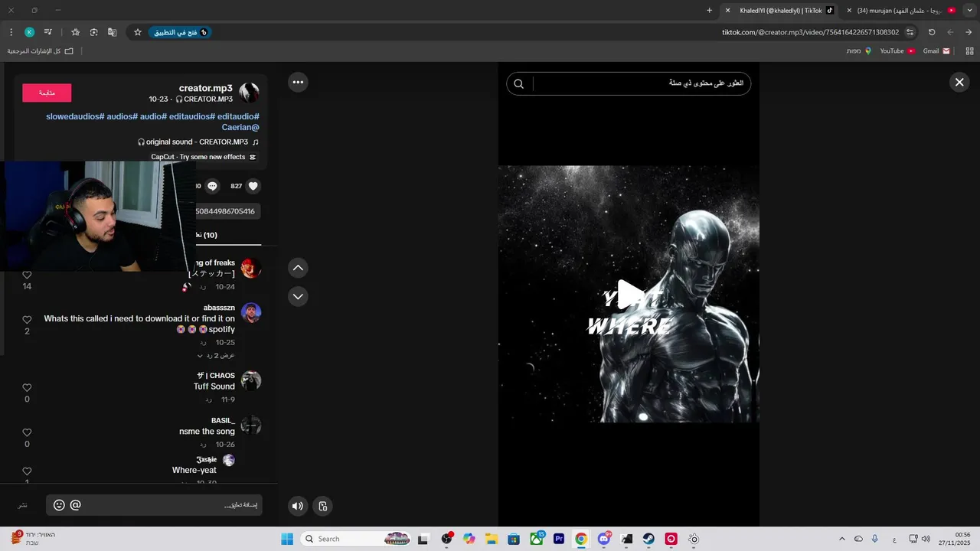This screenshot has width=980, height=551.
Task: Open abassszn's profile avatar
Action: (251, 312)
